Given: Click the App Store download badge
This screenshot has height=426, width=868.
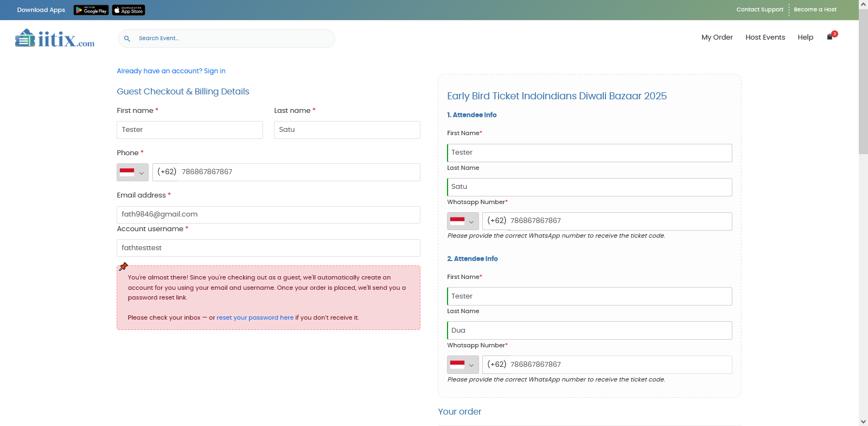Looking at the screenshot, I should tap(129, 10).
